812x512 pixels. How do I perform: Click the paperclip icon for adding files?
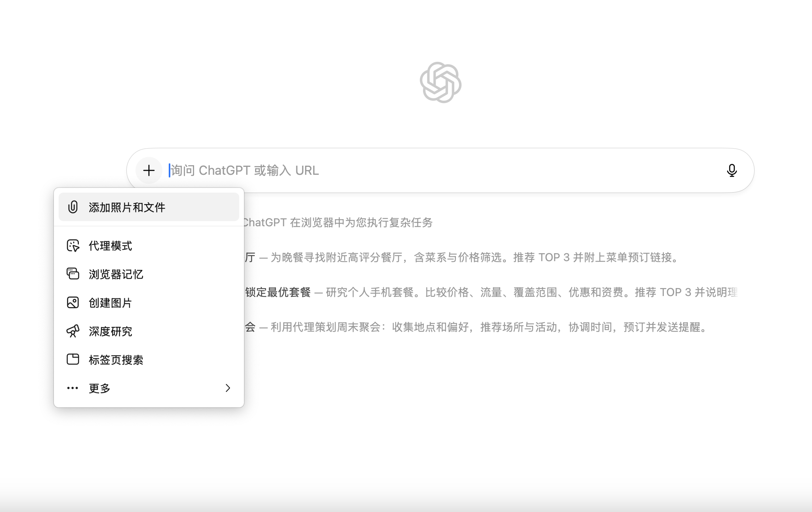(x=73, y=207)
